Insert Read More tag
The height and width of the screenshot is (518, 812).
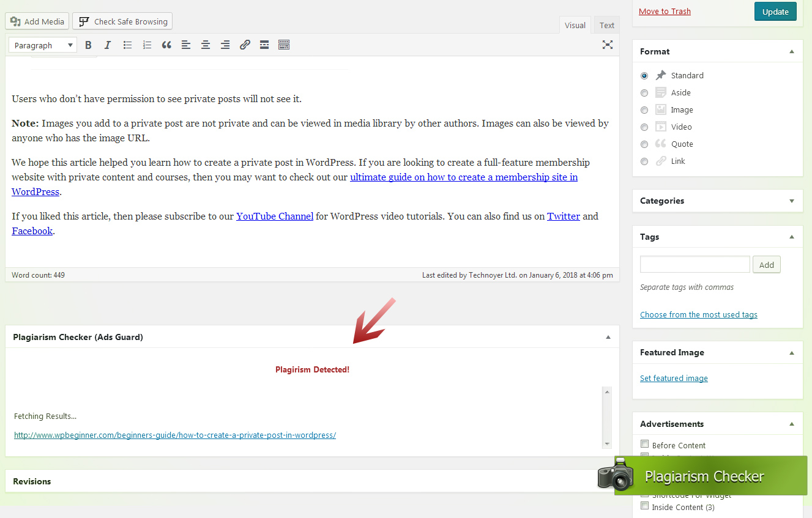(x=264, y=45)
